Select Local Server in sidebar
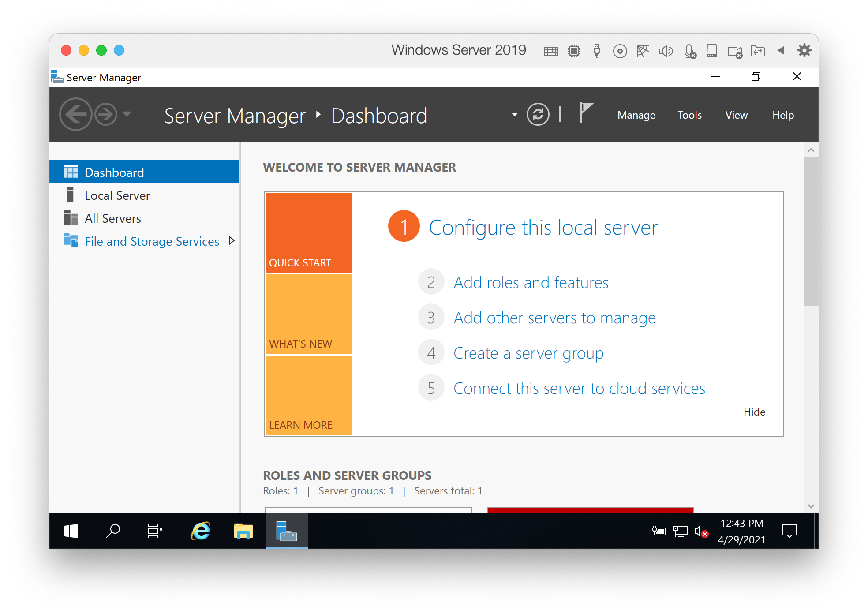 (117, 195)
